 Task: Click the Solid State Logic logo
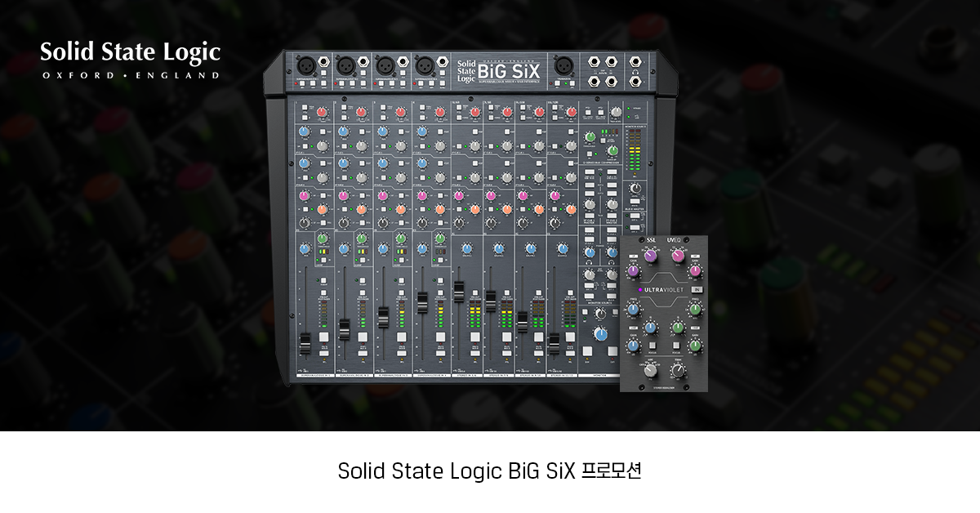(x=131, y=60)
